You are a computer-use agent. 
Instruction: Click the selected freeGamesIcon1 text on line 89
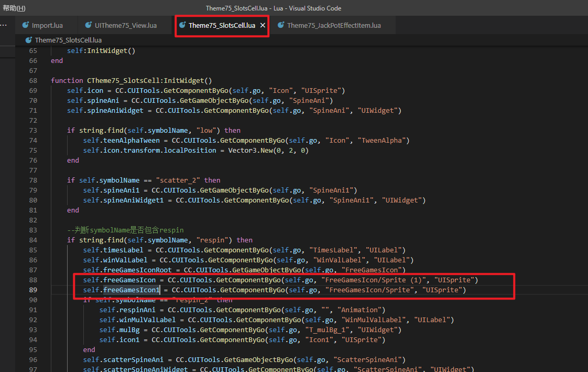(132, 290)
